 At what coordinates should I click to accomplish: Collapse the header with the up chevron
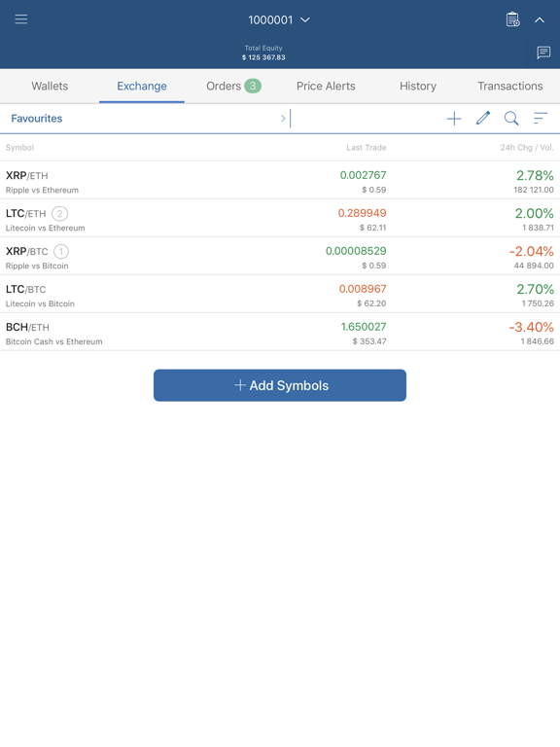point(539,20)
